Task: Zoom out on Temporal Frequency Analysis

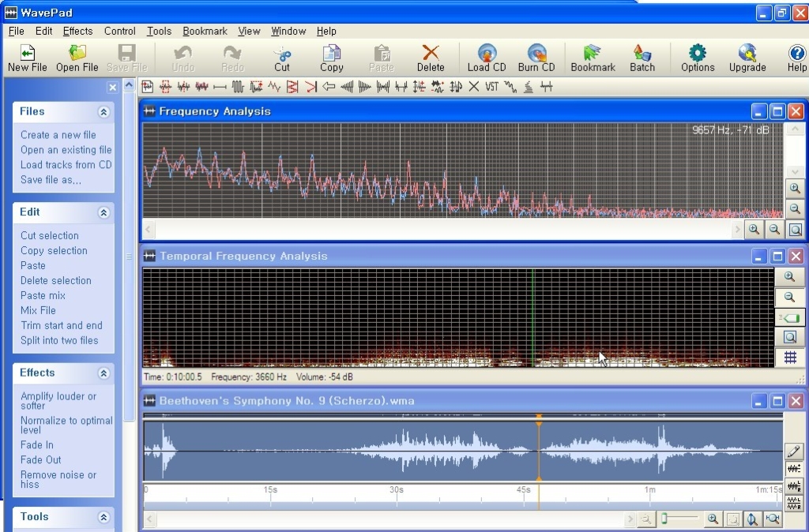Action: coord(789,297)
